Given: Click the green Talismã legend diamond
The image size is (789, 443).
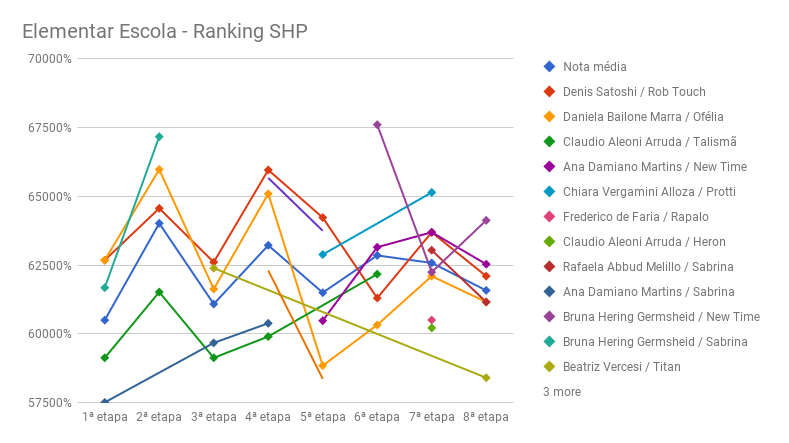Looking at the screenshot, I should 549,142.
